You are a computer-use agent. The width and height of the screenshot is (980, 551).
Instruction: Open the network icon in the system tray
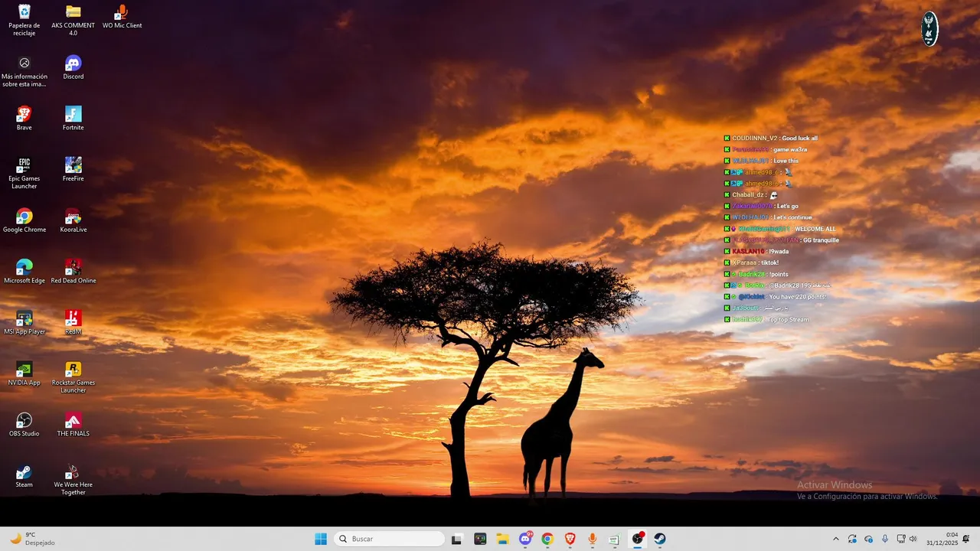(901, 539)
